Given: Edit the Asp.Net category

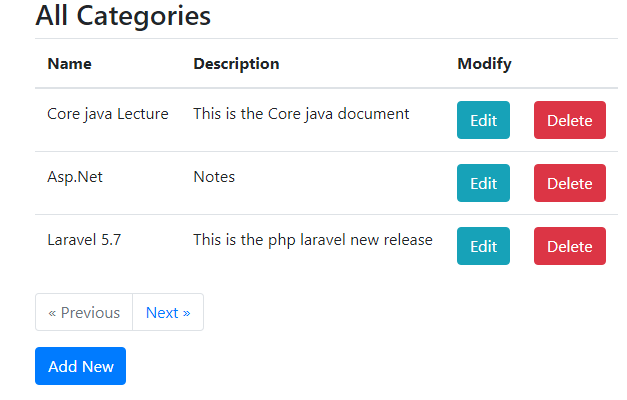Looking at the screenshot, I should [x=483, y=183].
